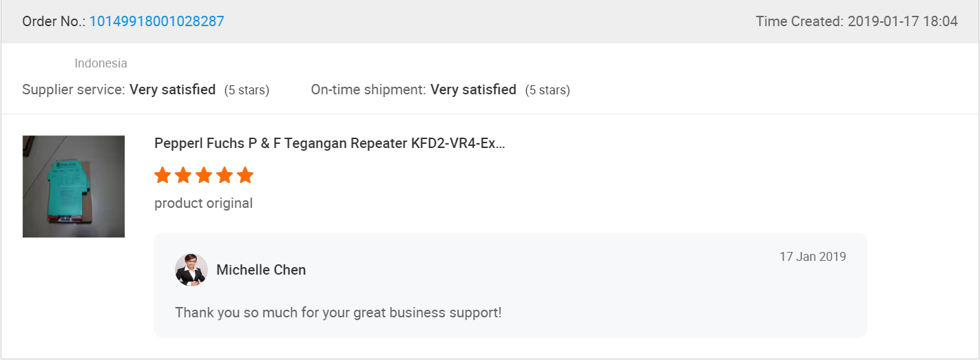Click the first orange rating star
980x360 pixels.
pyautogui.click(x=163, y=176)
